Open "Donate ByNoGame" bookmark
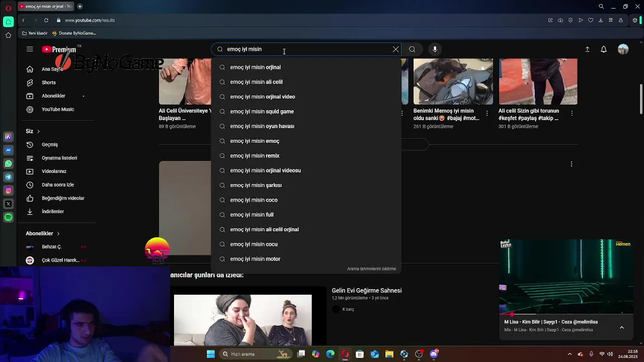The image size is (644, 362). [74, 33]
